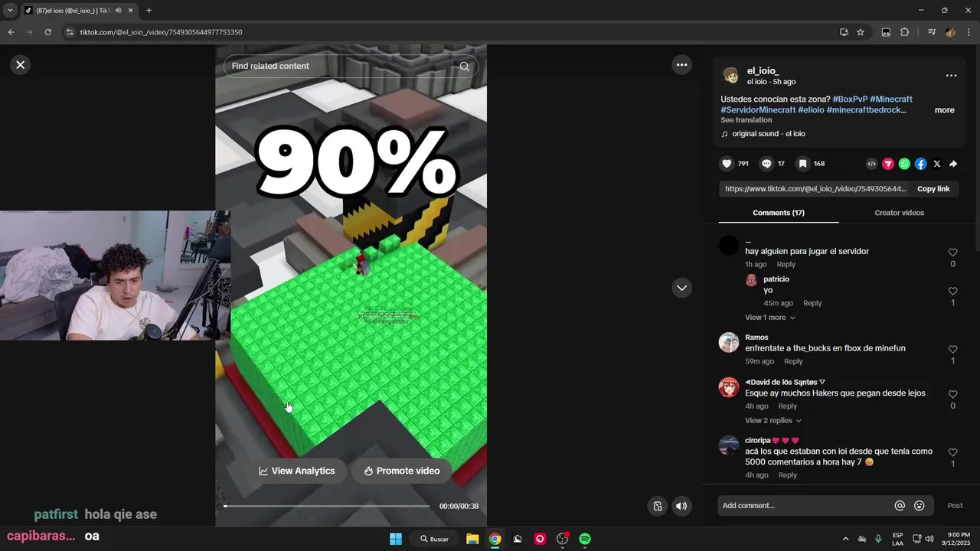Share the video to Facebook
Screen dimensions: 980x551
[921, 164]
